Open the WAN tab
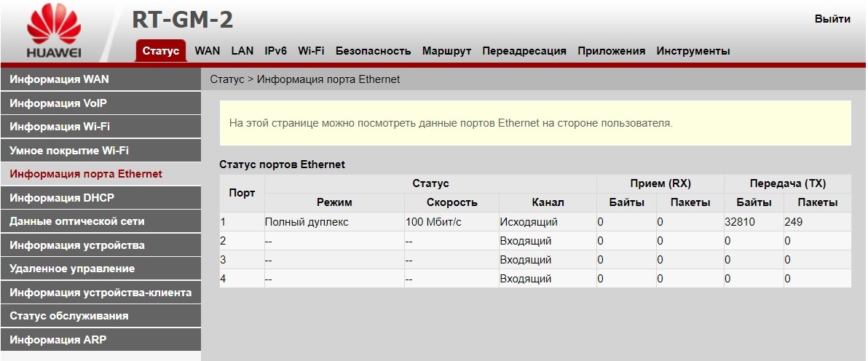Screen dimensions: 868x361 pos(207,51)
